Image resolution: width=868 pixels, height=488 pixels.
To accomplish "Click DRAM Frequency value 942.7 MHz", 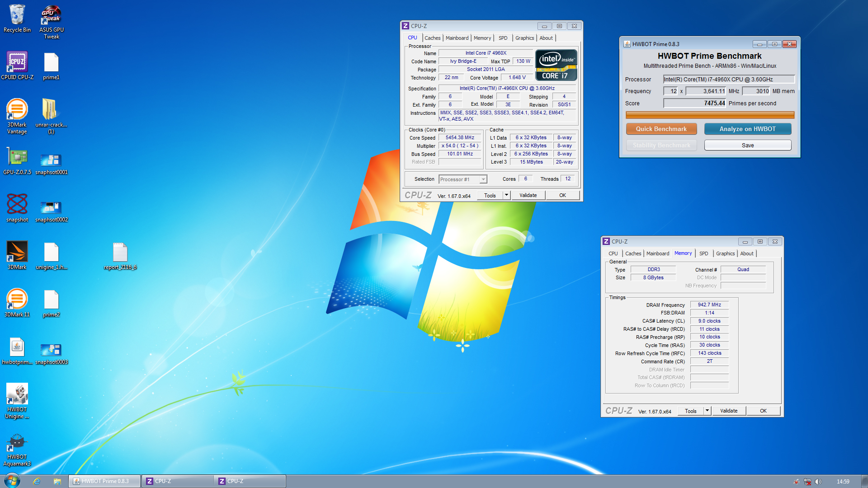I will 709,305.
